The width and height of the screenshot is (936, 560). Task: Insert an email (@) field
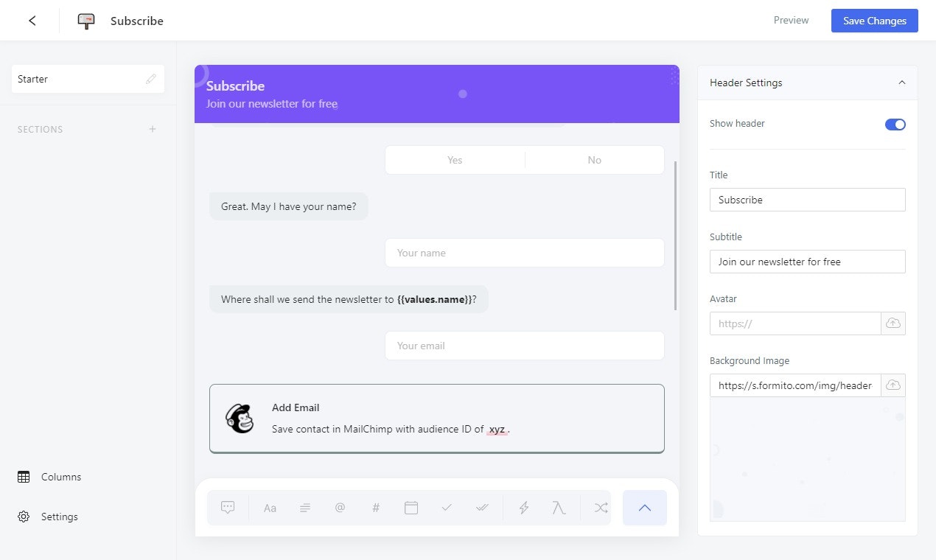coord(340,508)
